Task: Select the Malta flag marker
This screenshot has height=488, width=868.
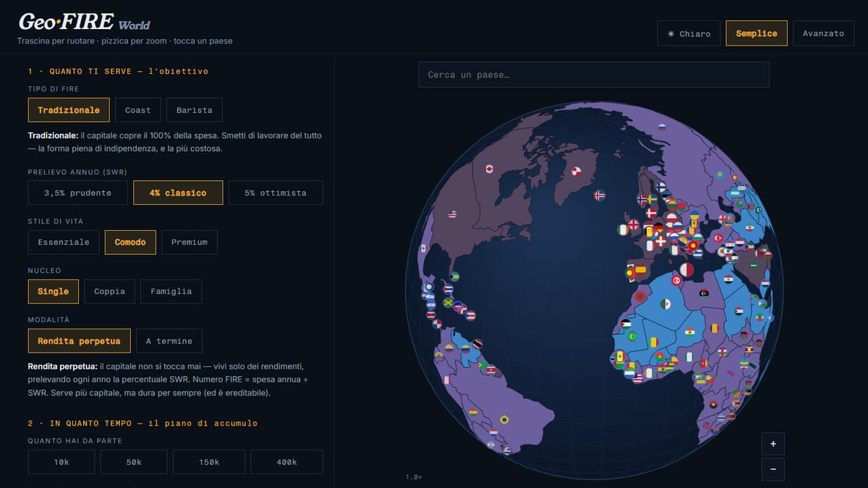Action: pos(686,269)
